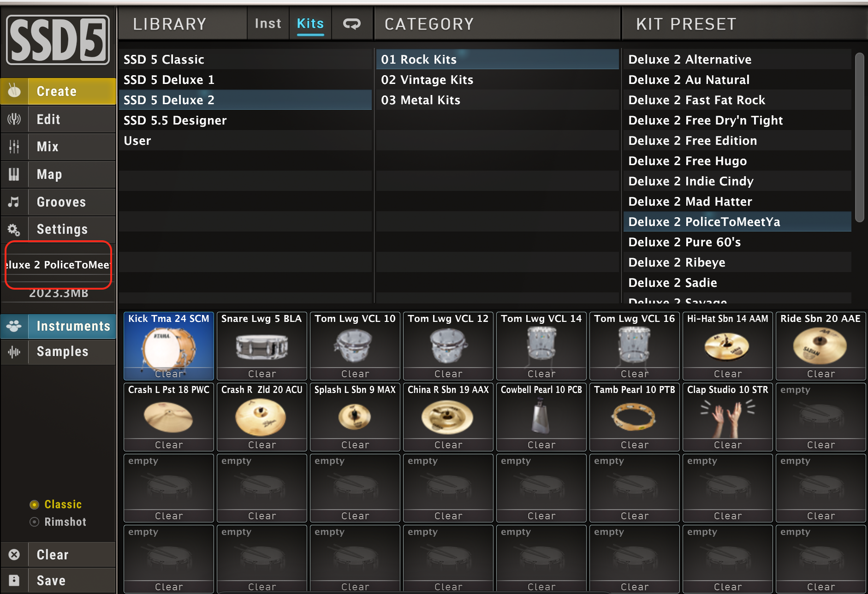This screenshot has height=594, width=868.
Task: Click the Settings gears icon
Action: (x=14, y=229)
